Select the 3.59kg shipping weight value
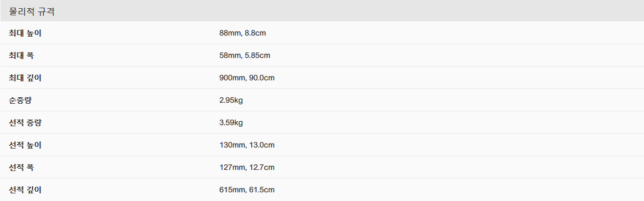The image size is (644, 201). [x=231, y=122]
